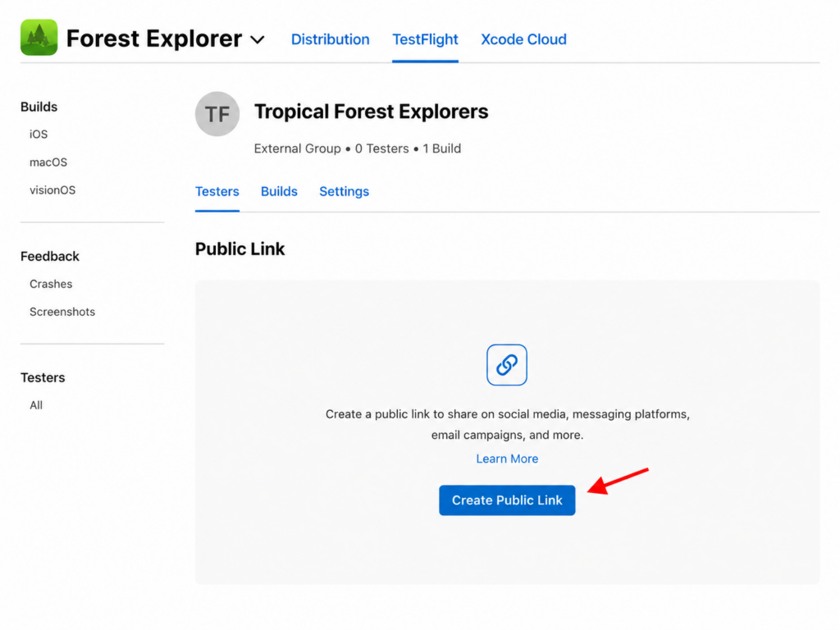Screen dimensions: 840x630
Task: Show All testers in sidebar
Action: 36,405
